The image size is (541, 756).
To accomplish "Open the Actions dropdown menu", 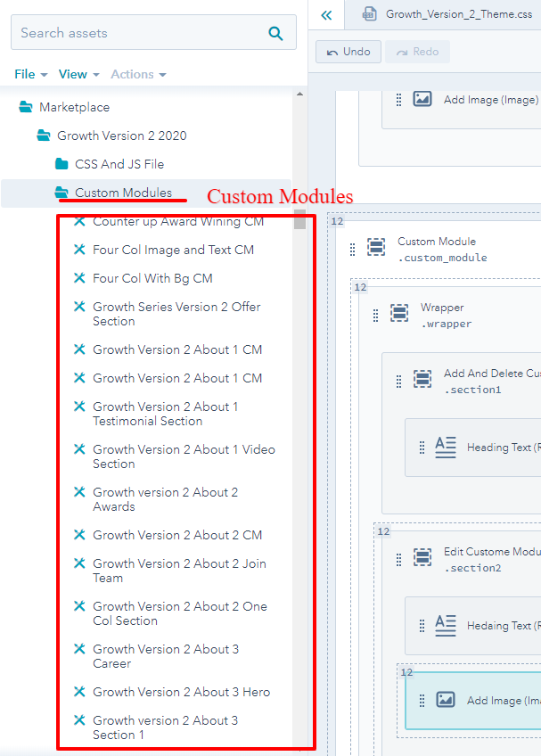I will 138,74.
